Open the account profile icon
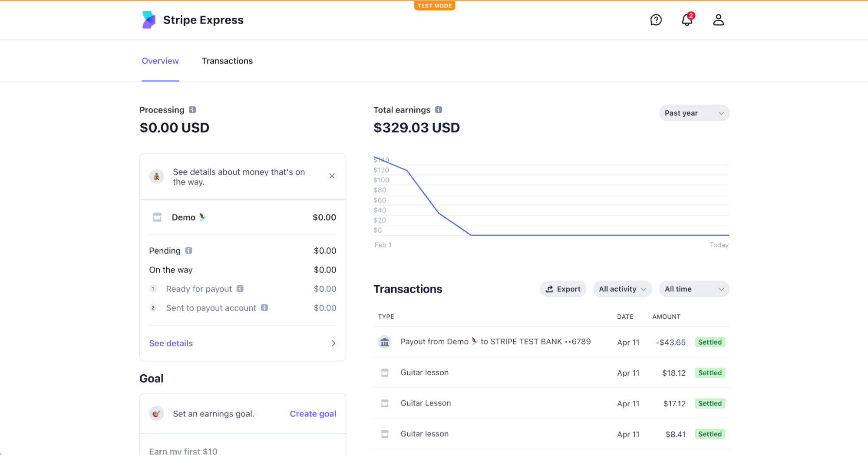Viewport: 868px width, 455px height. pyautogui.click(x=719, y=20)
